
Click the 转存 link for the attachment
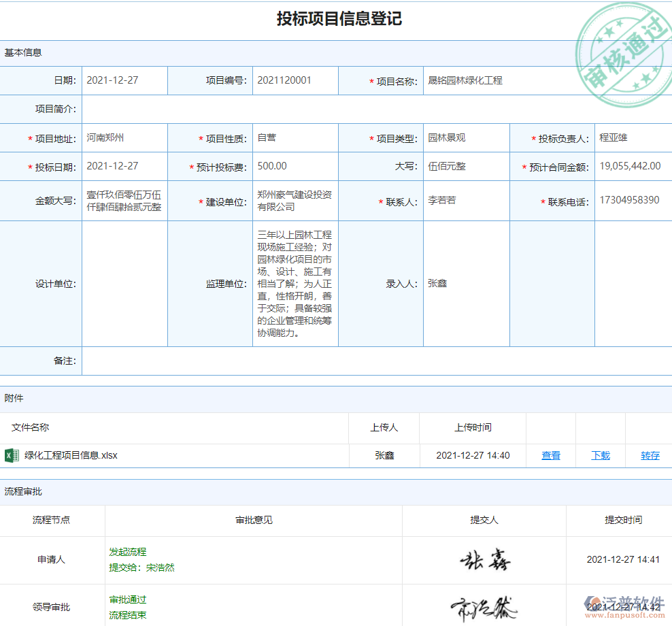[x=650, y=456]
